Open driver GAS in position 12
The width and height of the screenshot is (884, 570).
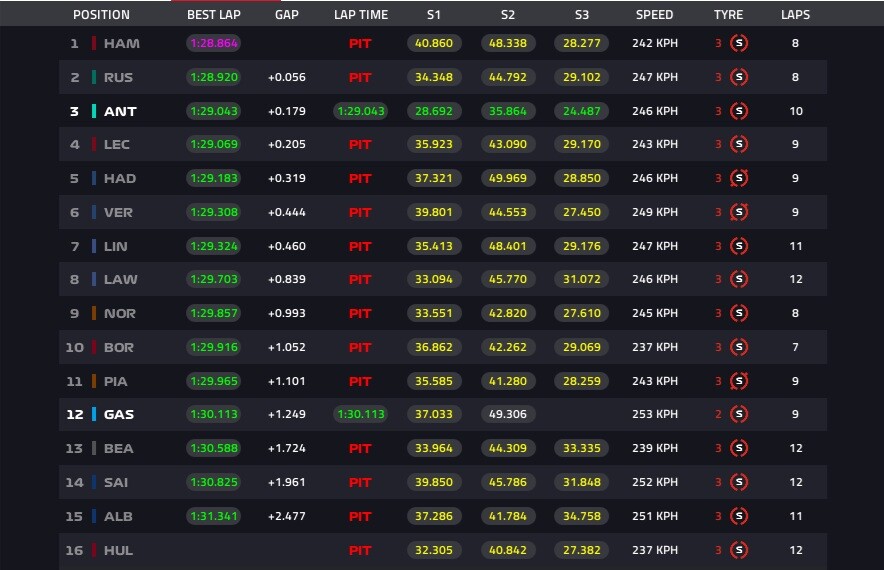pos(119,414)
